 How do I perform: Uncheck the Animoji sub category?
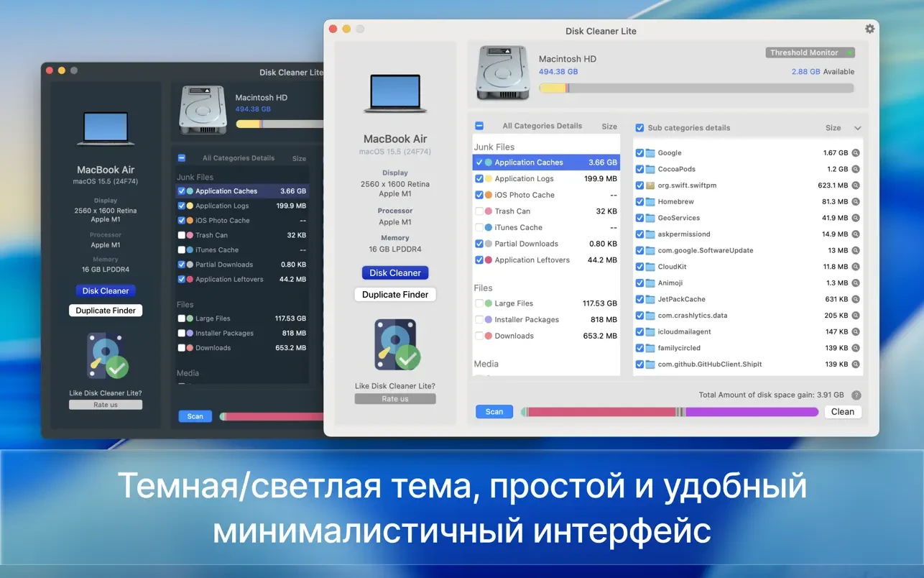coord(639,283)
